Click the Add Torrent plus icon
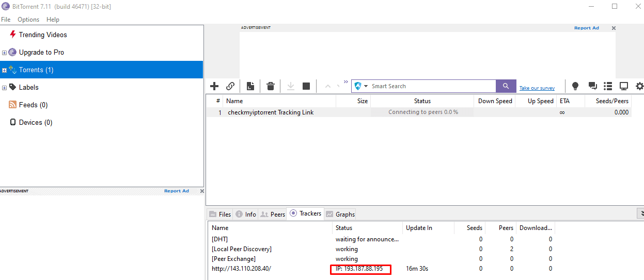Screen dimensions: 644x280 coord(214,86)
